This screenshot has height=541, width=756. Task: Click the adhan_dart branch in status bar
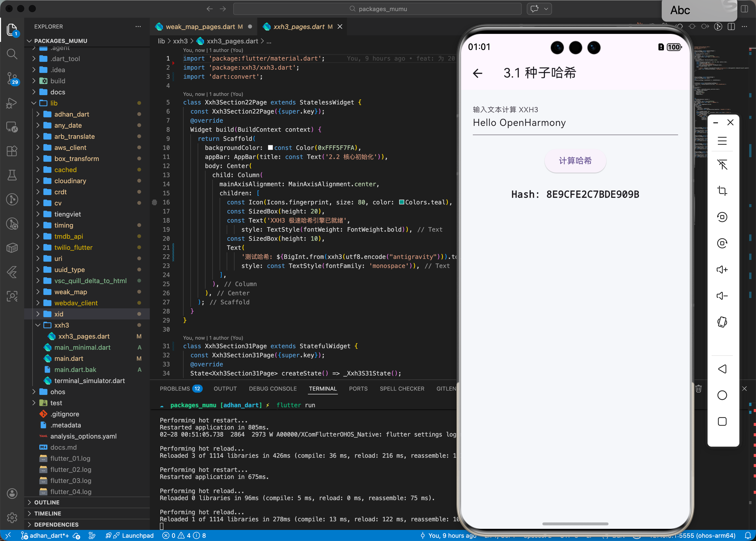pos(45,535)
